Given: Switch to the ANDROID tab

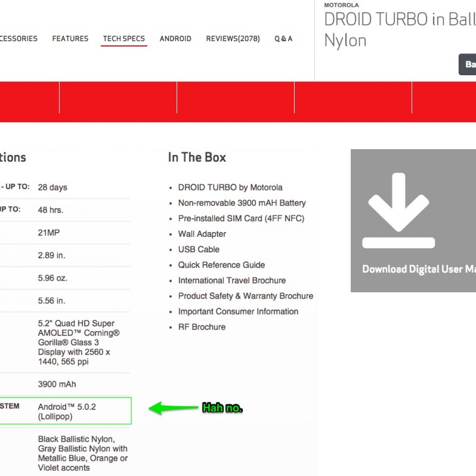Looking at the screenshot, I should tap(175, 38).
